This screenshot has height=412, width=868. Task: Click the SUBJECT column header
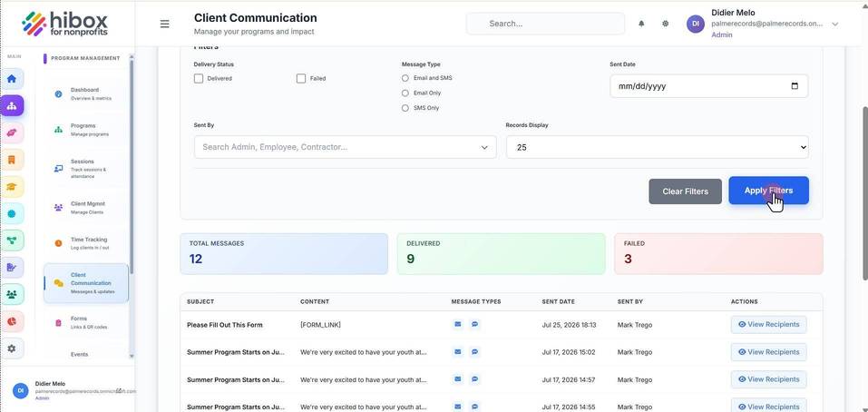click(200, 302)
